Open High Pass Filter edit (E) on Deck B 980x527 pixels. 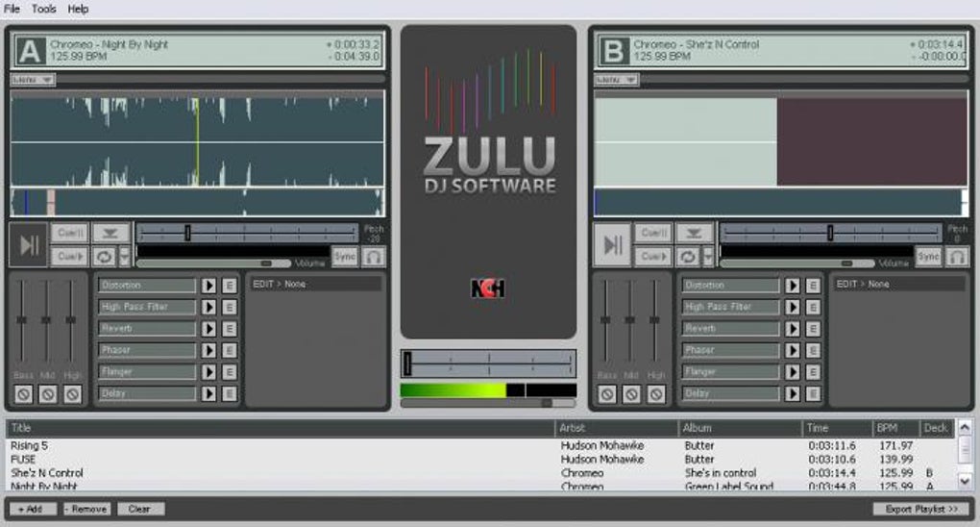click(x=813, y=308)
